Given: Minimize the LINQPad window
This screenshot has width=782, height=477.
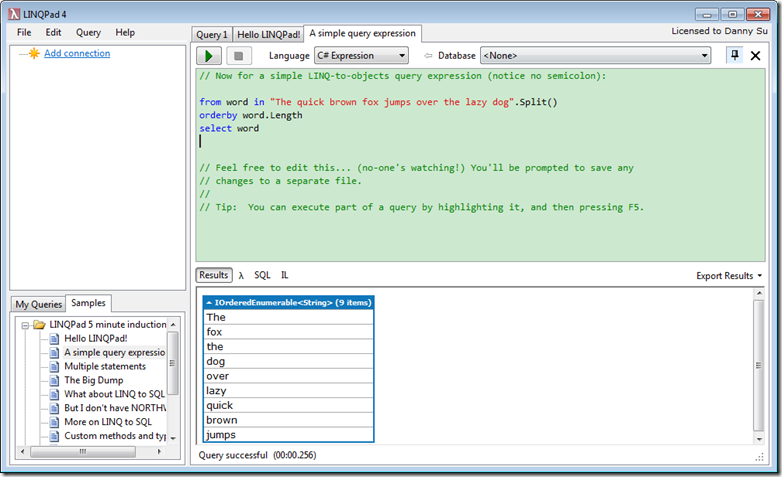Looking at the screenshot, I should pos(707,14).
